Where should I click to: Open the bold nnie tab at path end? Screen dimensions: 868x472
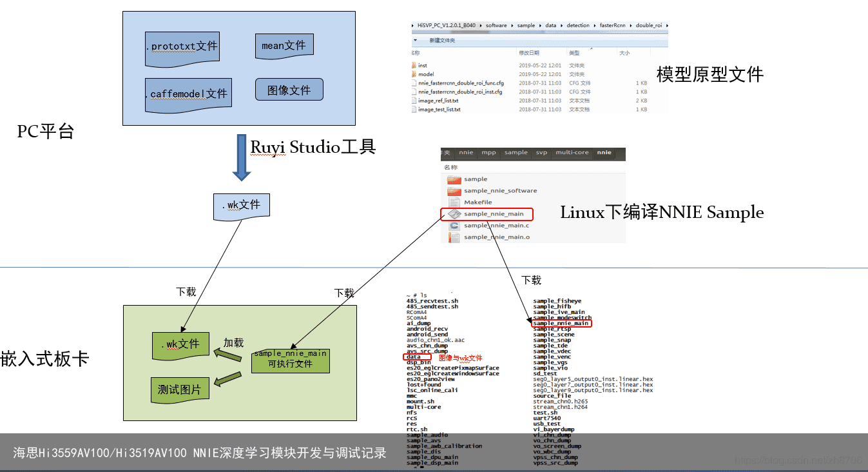(604, 153)
